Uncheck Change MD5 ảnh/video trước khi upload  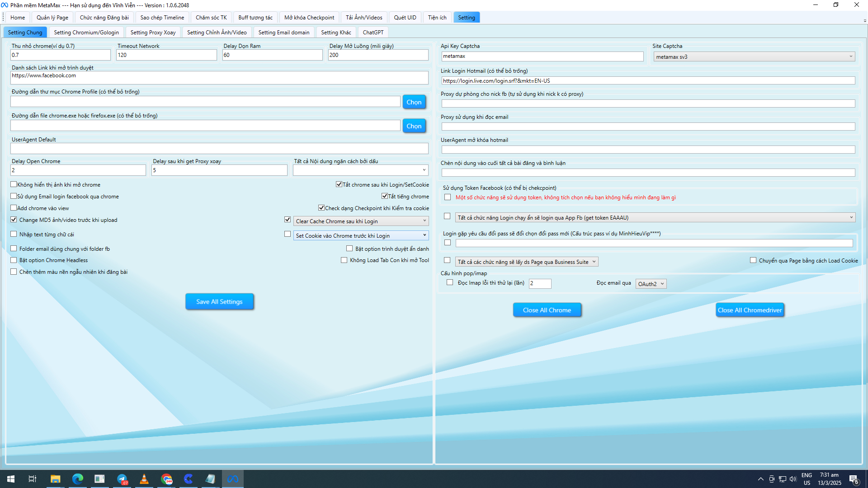pos(14,220)
